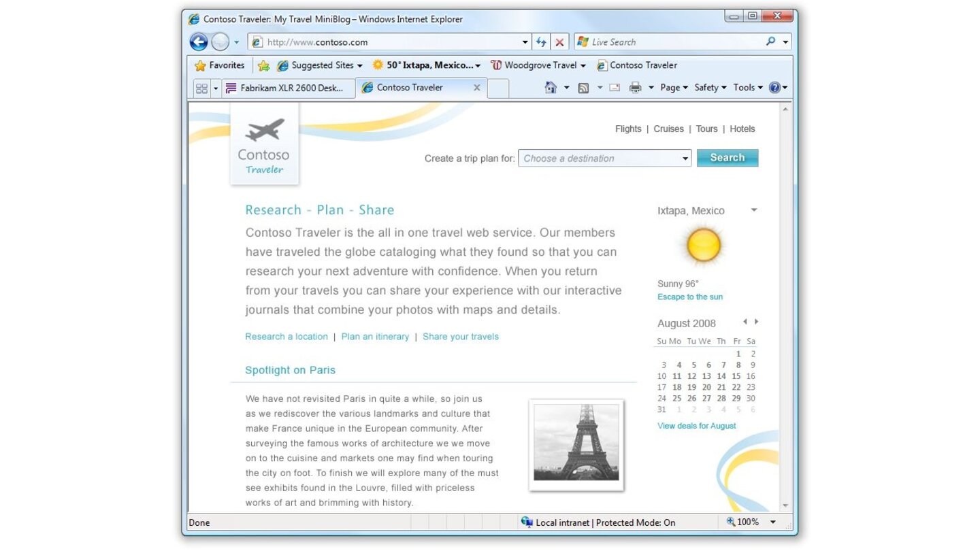
Task: Open the Hotels link
Action: point(742,129)
